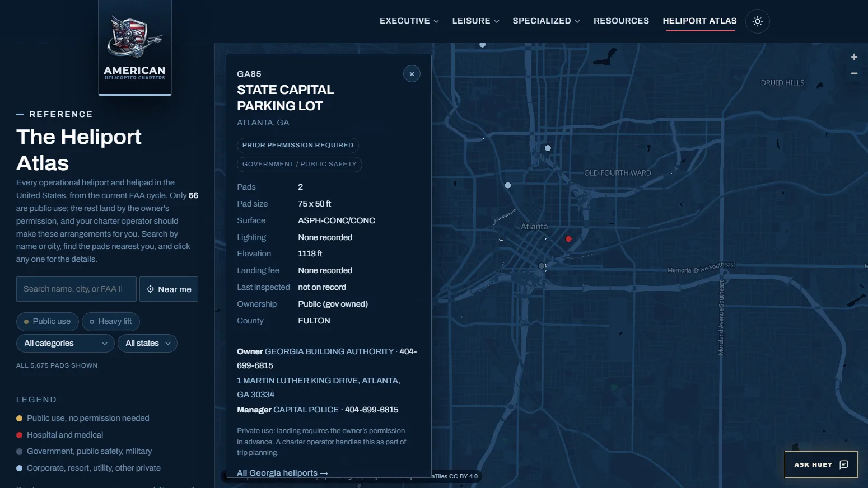The height and width of the screenshot is (488, 868).
Task: Open the Ask Huey chat
Action: pyautogui.click(x=821, y=464)
